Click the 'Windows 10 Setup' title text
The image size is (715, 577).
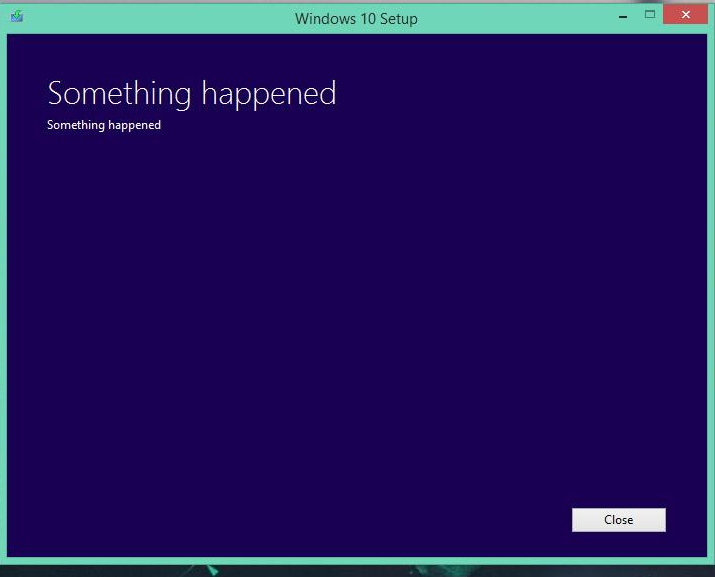[x=356, y=19]
